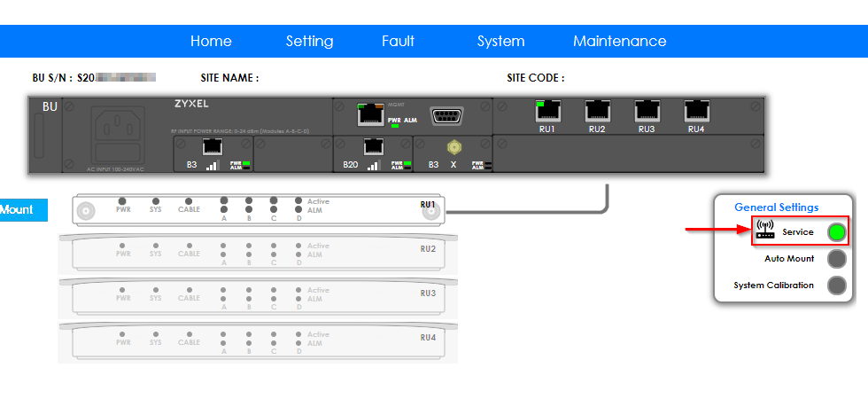Open the System menu
The width and height of the screenshot is (868, 399).
pos(501,42)
